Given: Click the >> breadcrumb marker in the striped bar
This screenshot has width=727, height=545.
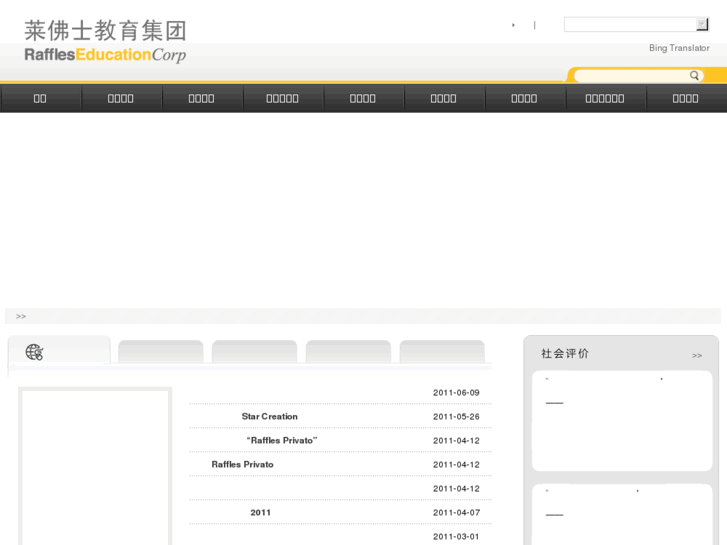Looking at the screenshot, I should tap(21, 316).
